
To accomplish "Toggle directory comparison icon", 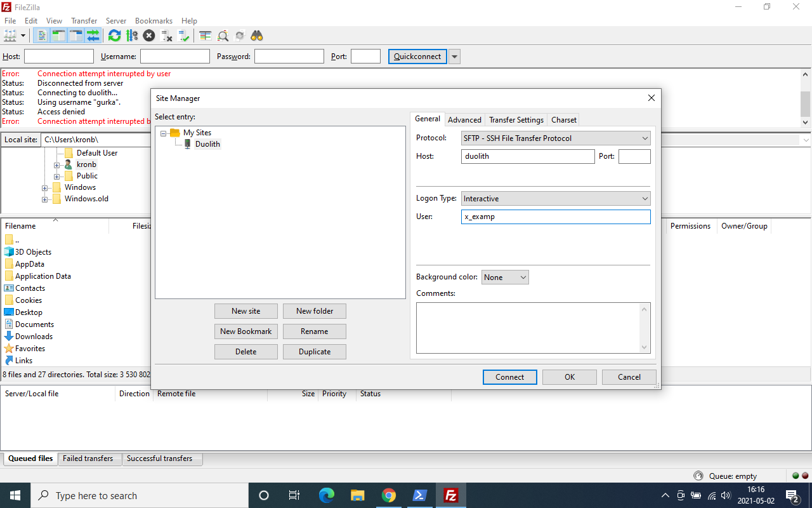I will pos(223,36).
